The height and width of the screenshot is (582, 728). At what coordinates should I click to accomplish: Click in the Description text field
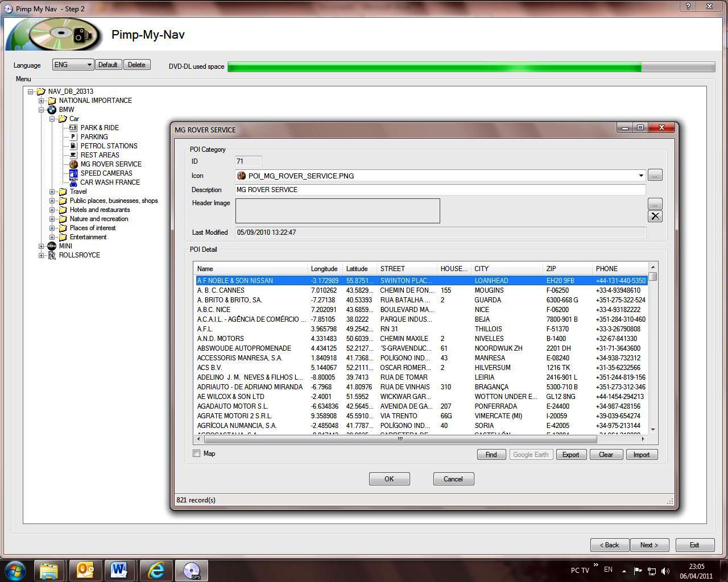440,190
